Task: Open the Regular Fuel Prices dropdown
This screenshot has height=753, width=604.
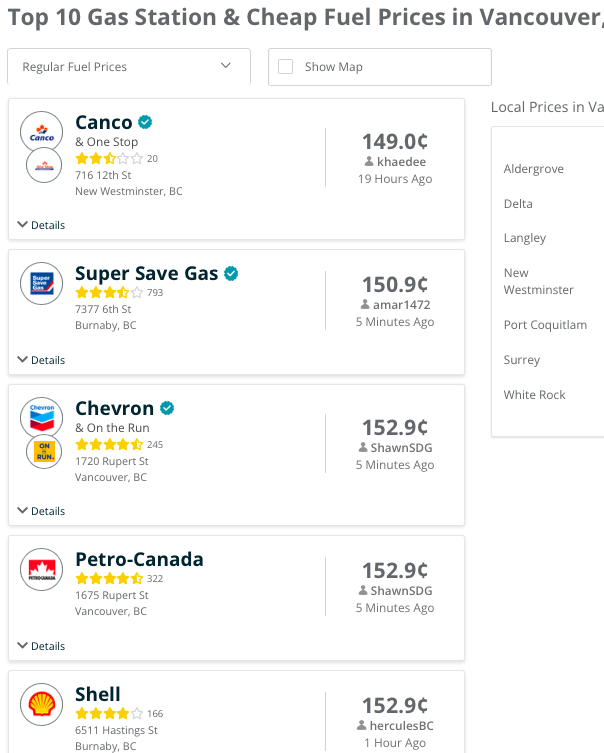Action: pos(128,67)
